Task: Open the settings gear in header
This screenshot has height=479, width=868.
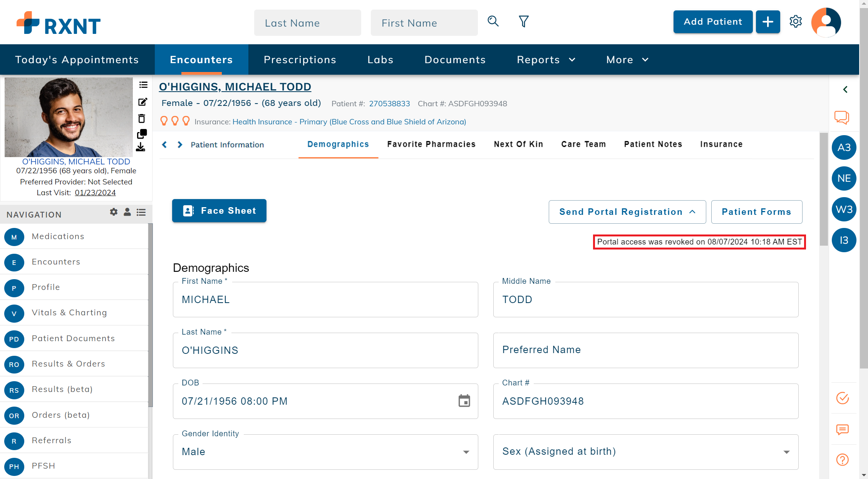Action: pos(795,22)
